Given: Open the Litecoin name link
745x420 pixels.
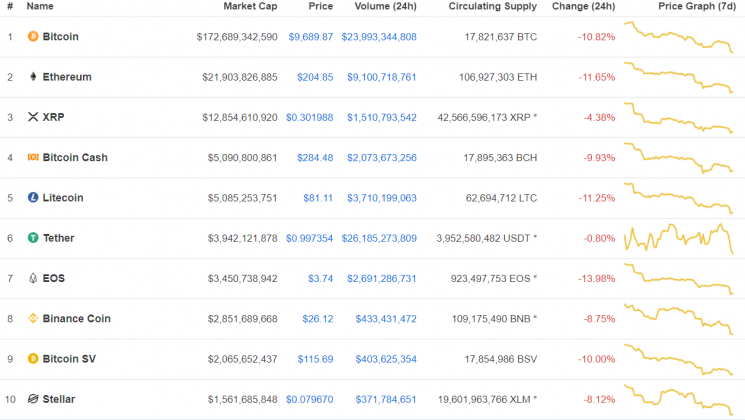Looking at the screenshot, I should [63, 198].
